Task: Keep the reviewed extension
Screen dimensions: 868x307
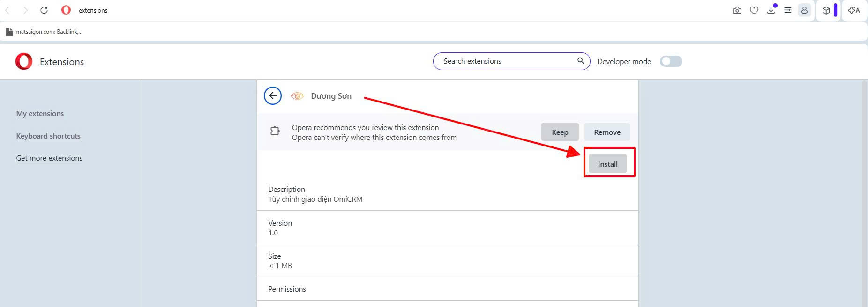Action: pyautogui.click(x=560, y=132)
